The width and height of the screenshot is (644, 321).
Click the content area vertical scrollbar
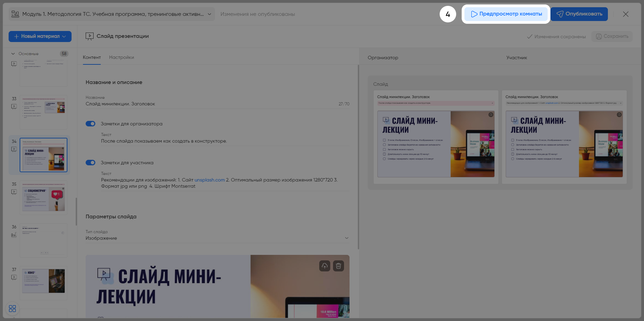358,157
